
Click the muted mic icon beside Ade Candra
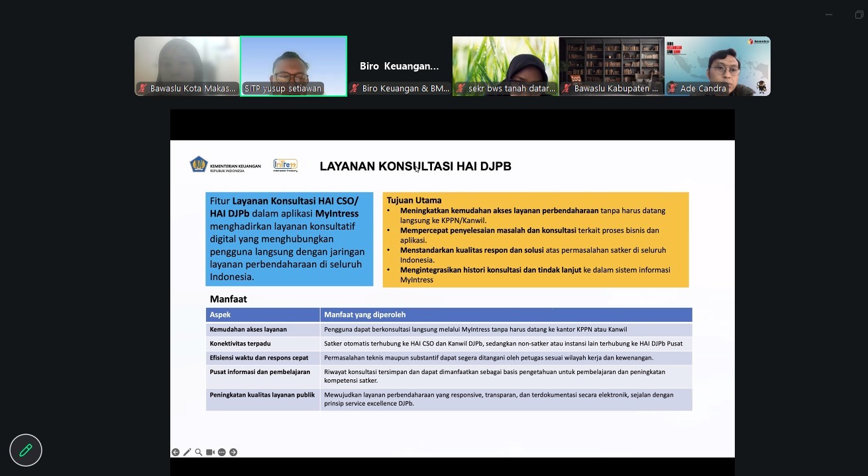click(672, 89)
